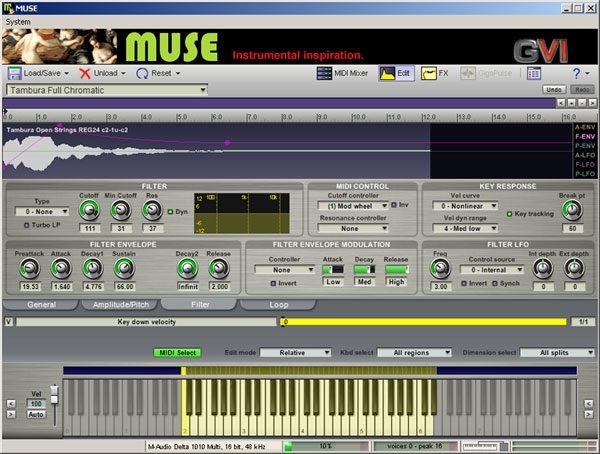Click the grayed GigaPulse icon
Image resolution: width=600 pixels, height=454 pixels.
[468, 73]
